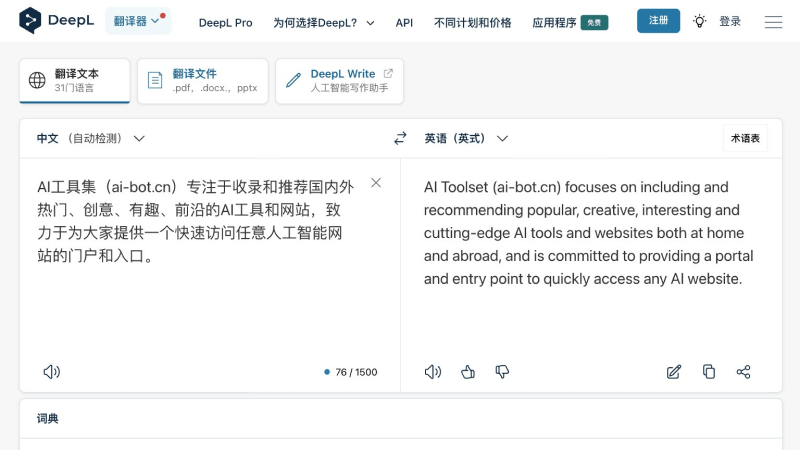
Task: Open the hamburger menu
Action: tap(773, 21)
